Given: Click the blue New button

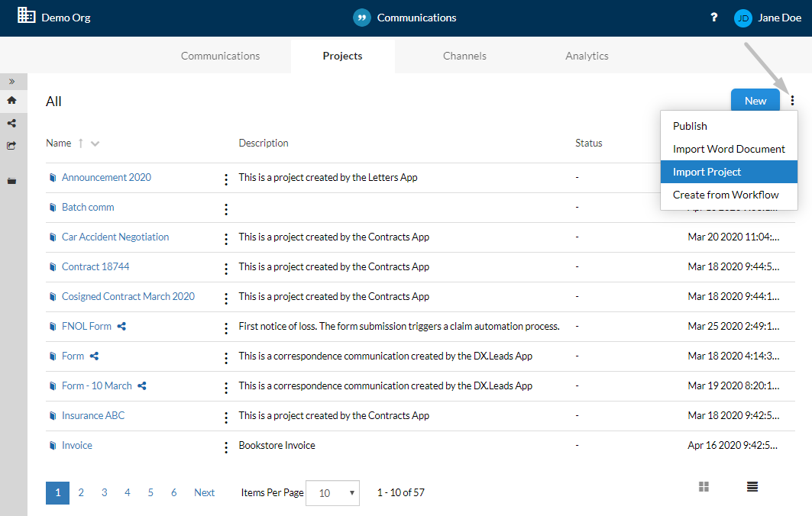Looking at the screenshot, I should point(755,101).
